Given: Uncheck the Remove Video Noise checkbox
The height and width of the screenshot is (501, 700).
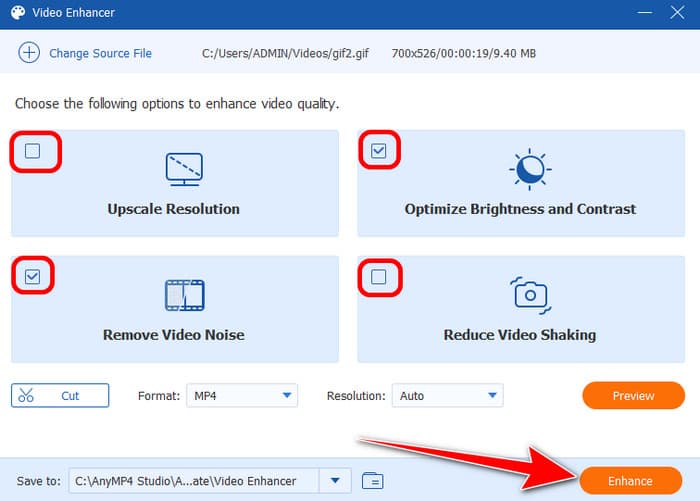Looking at the screenshot, I should tap(33, 276).
